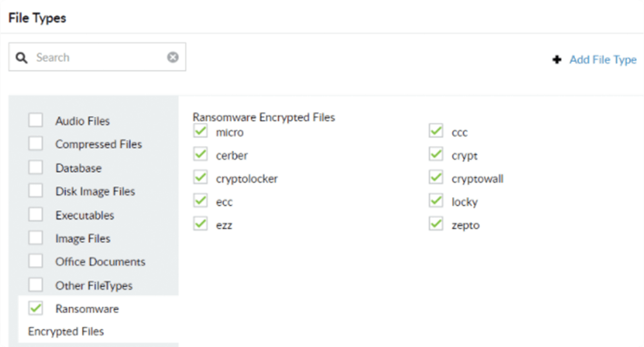644x347 pixels.
Task: Click the plus icon beside Add File Type
Action: [557, 60]
